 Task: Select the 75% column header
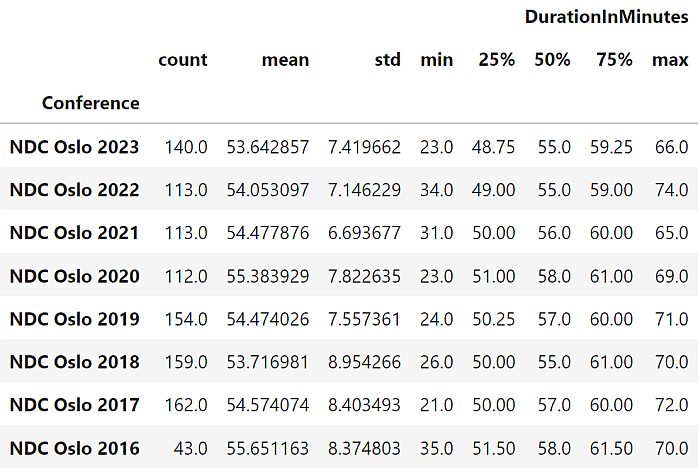(614, 60)
